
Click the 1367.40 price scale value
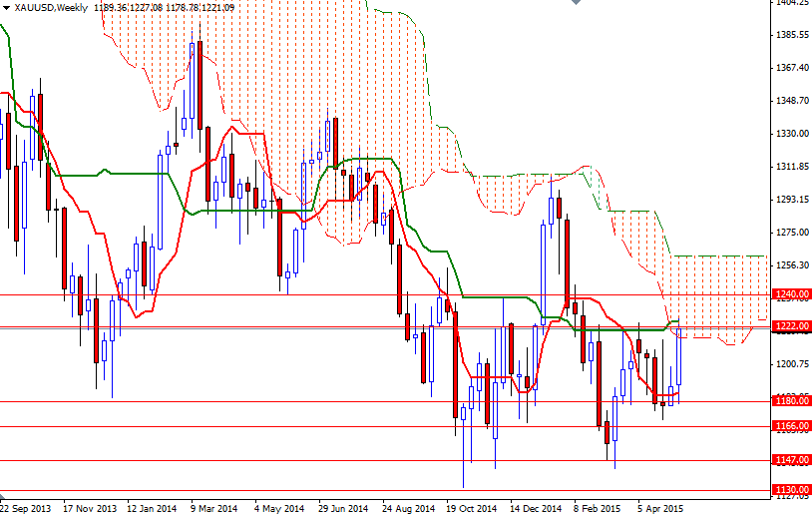point(792,68)
